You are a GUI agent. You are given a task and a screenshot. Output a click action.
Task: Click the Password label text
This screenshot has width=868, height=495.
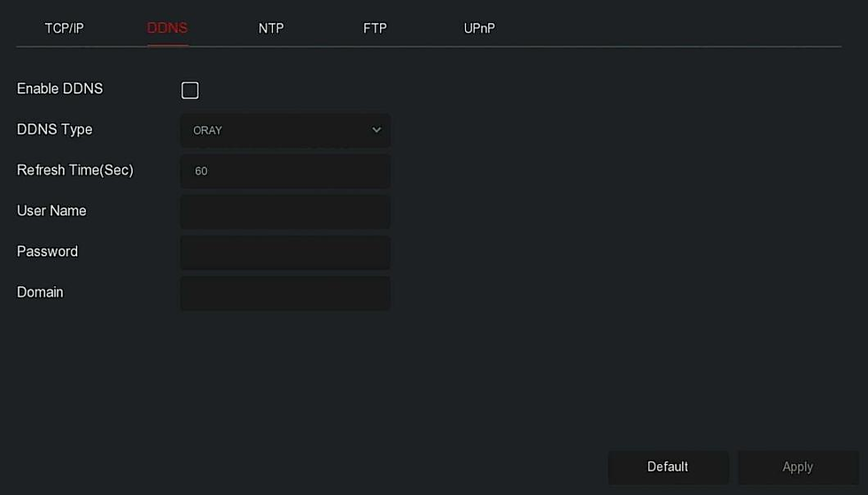point(48,251)
